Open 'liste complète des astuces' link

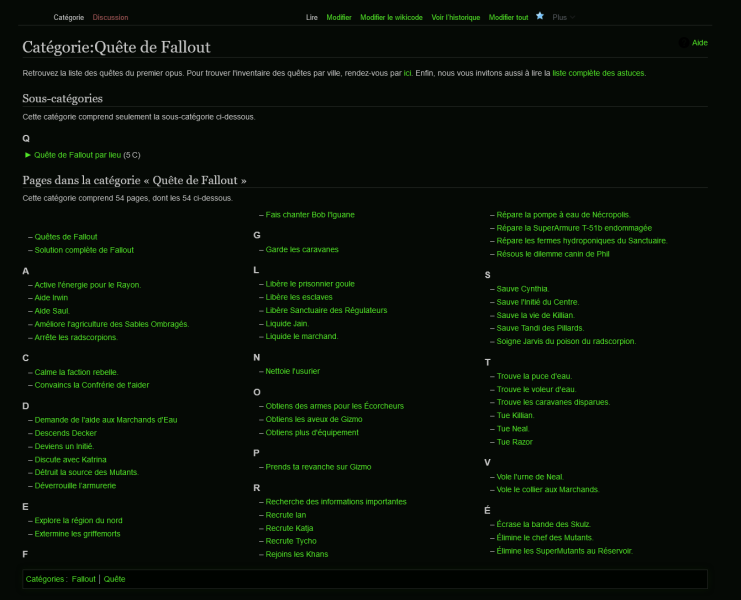(598, 73)
